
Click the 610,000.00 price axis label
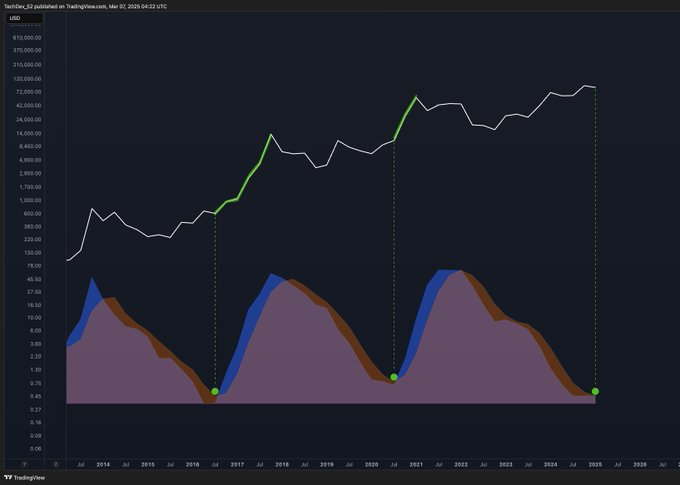click(x=29, y=38)
